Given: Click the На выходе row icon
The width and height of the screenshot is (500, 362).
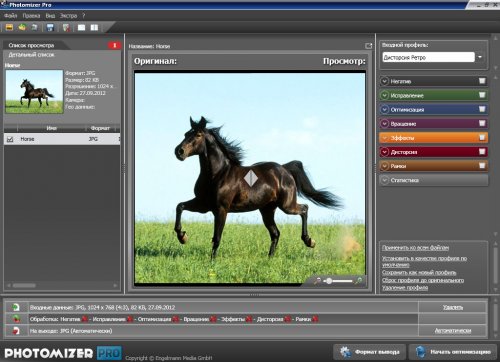Looking at the screenshot, I should coord(16,331).
